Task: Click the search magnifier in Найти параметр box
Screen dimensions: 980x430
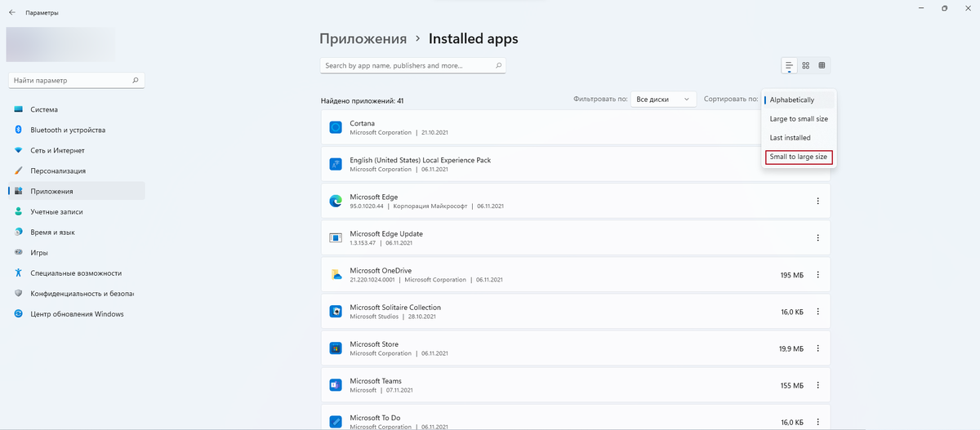Action: 136,81
